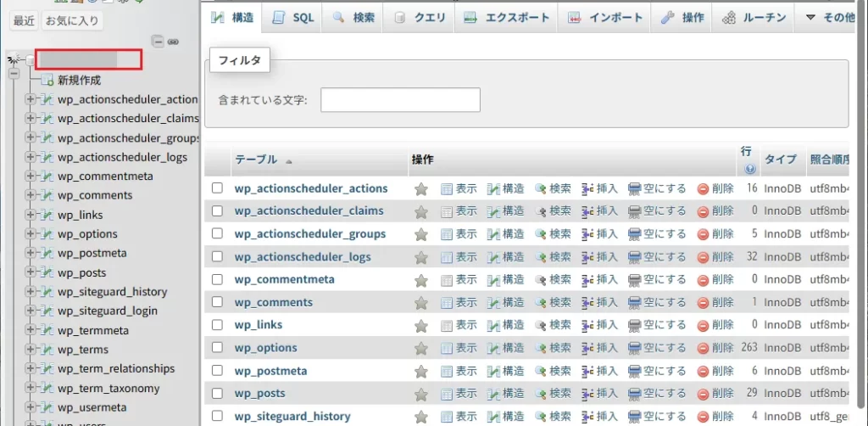The image size is (868, 426).
Task: Show the 最近 recent tables list
Action: (x=24, y=21)
